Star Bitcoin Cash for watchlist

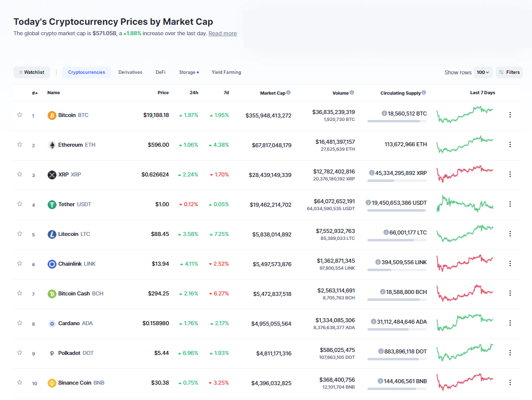(20, 293)
